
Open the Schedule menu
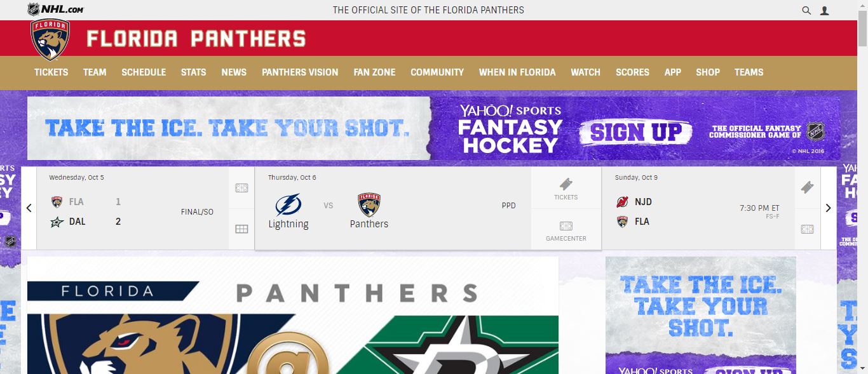pos(144,72)
